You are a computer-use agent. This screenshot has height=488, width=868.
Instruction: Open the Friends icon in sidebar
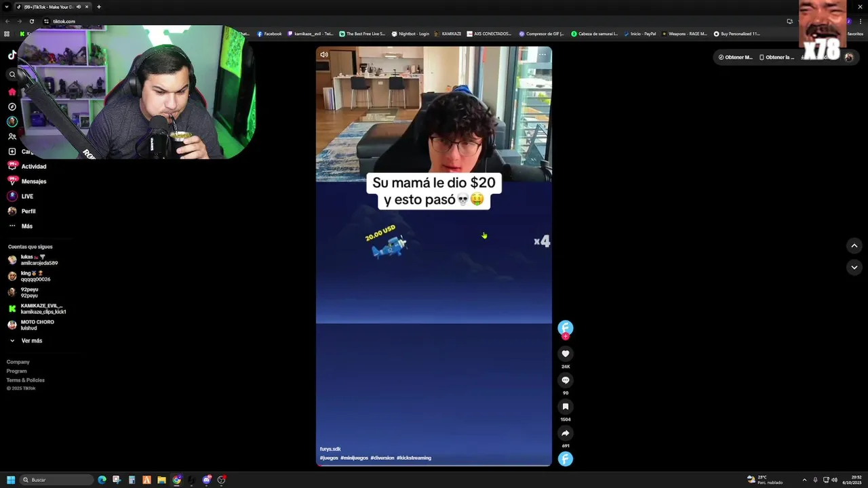12,136
